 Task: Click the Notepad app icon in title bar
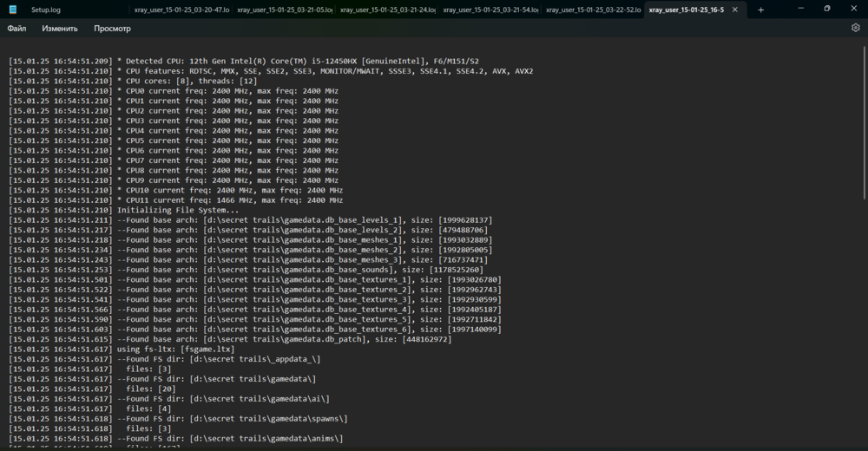click(13, 10)
